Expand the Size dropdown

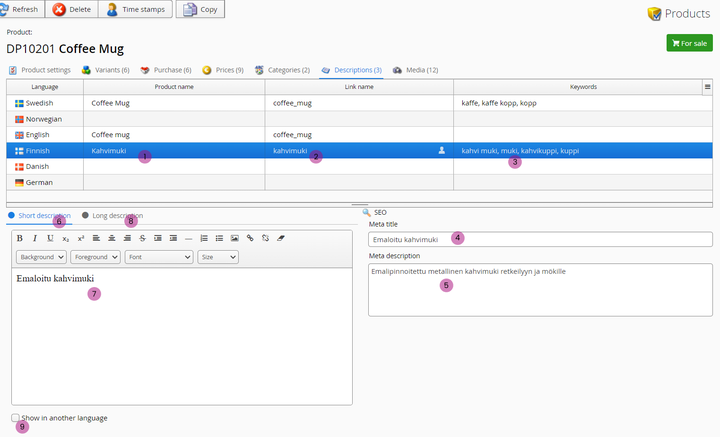click(x=217, y=257)
